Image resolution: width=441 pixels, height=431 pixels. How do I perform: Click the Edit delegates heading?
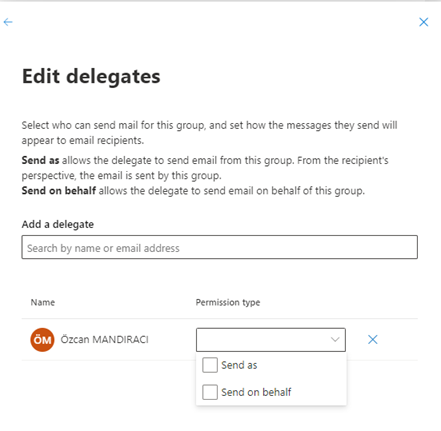pos(91,77)
